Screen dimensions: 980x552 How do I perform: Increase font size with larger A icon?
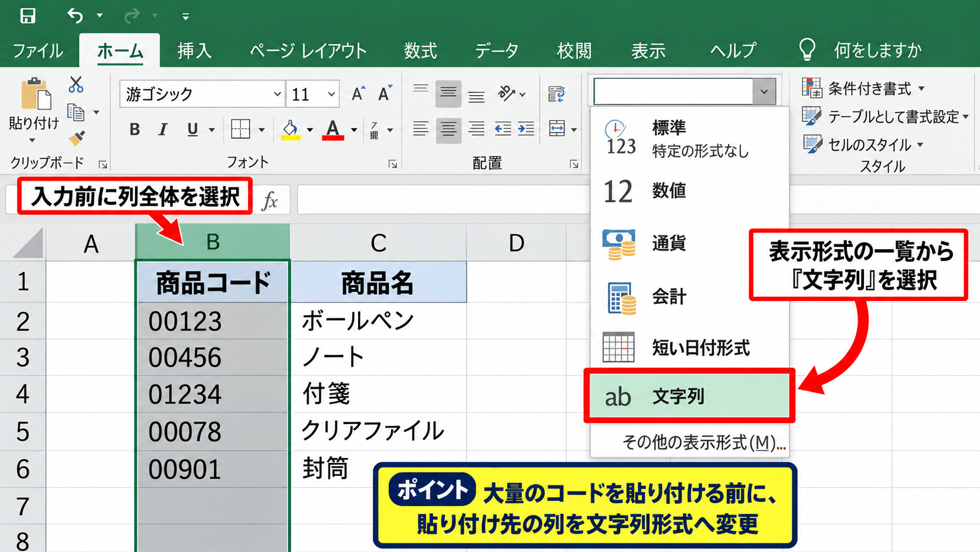coord(358,94)
